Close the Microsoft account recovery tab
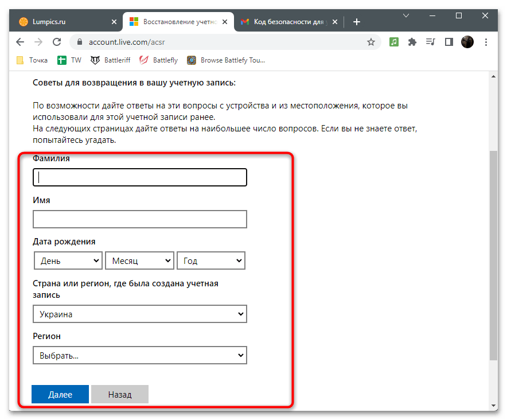This screenshot has height=420, width=507. coord(225,22)
